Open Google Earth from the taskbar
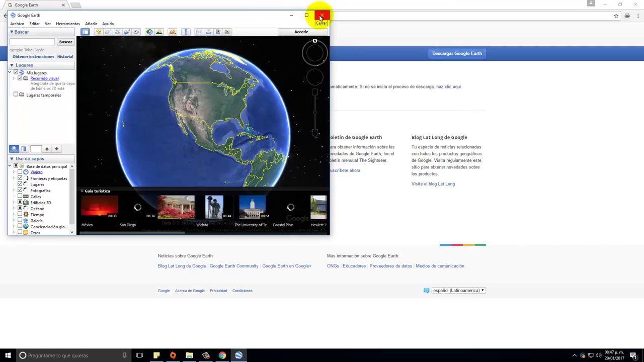The height and width of the screenshot is (362, 644). [238, 355]
